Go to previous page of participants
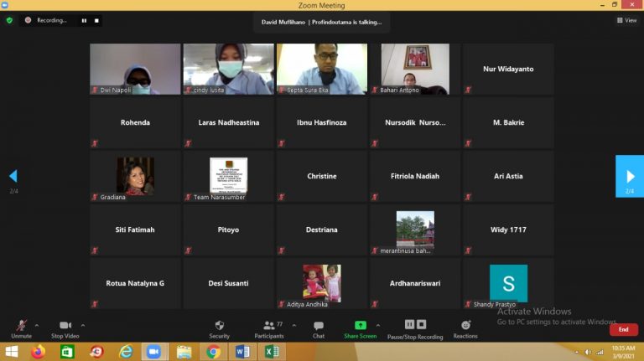 [13, 176]
